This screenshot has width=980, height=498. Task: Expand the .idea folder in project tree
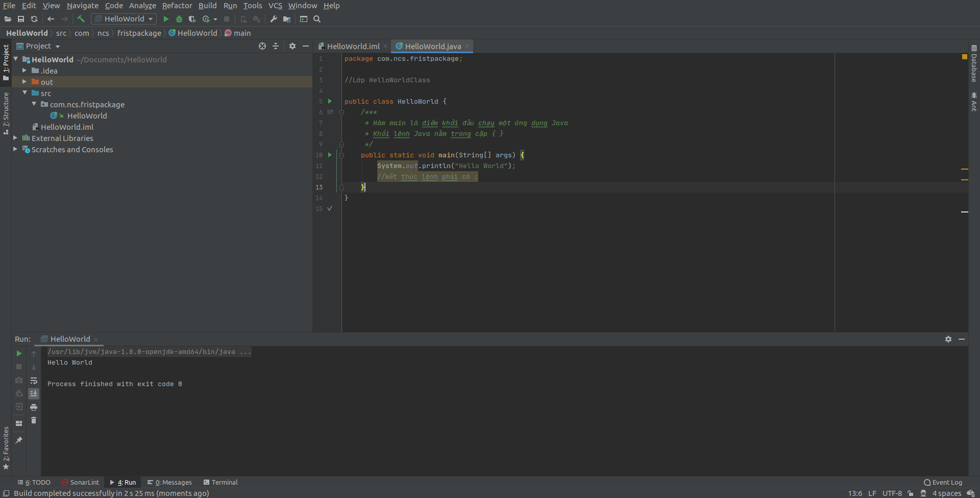(25, 71)
